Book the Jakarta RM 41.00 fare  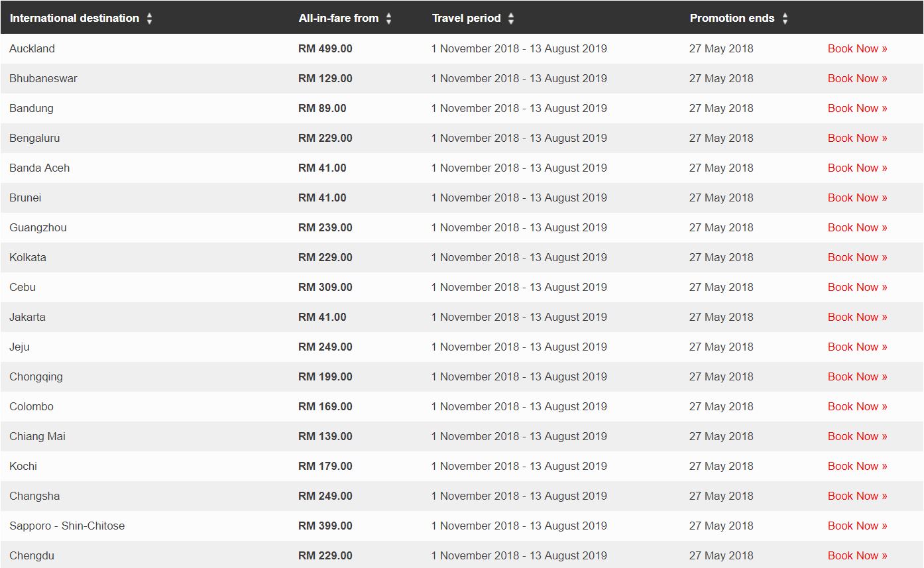point(857,317)
